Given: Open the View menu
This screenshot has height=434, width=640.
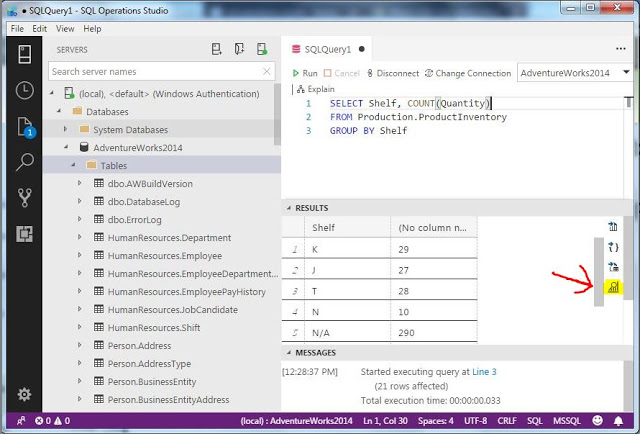Looking at the screenshot, I should [65, 29].
